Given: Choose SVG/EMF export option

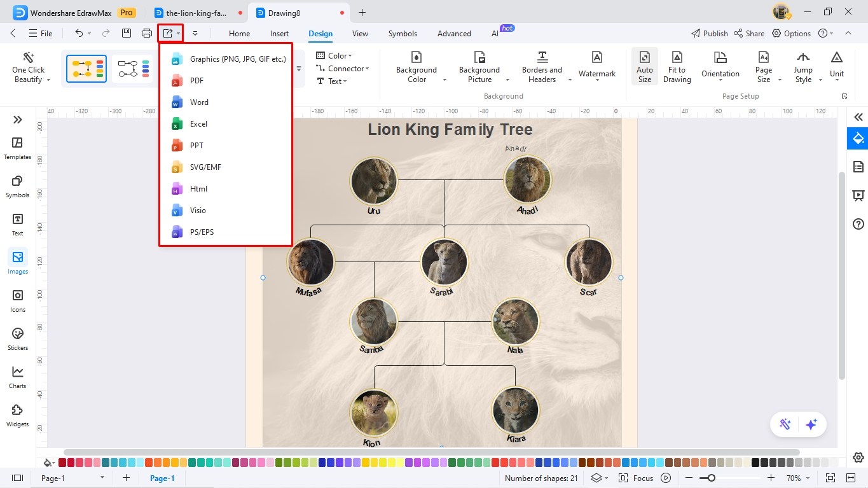Looking at the screenshot, I should pos(226,167).
